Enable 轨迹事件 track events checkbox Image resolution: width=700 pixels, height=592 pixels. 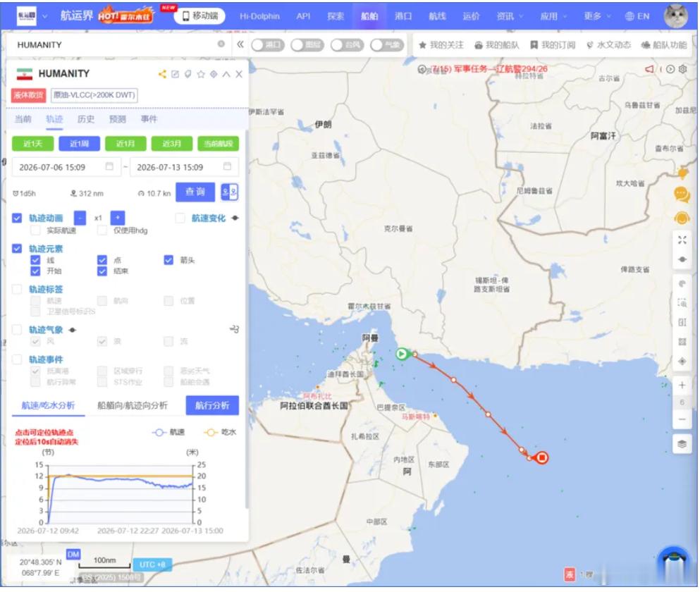tap(17, 359)
